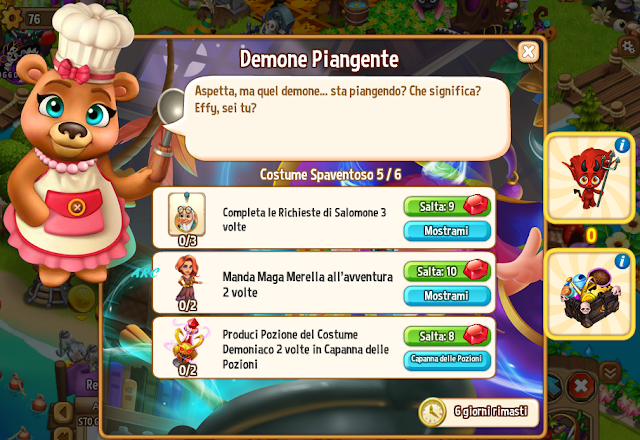Open info for the red demon reward
Image resolution: width=640 pixels, height=440 pixels.
pos(622,145)
